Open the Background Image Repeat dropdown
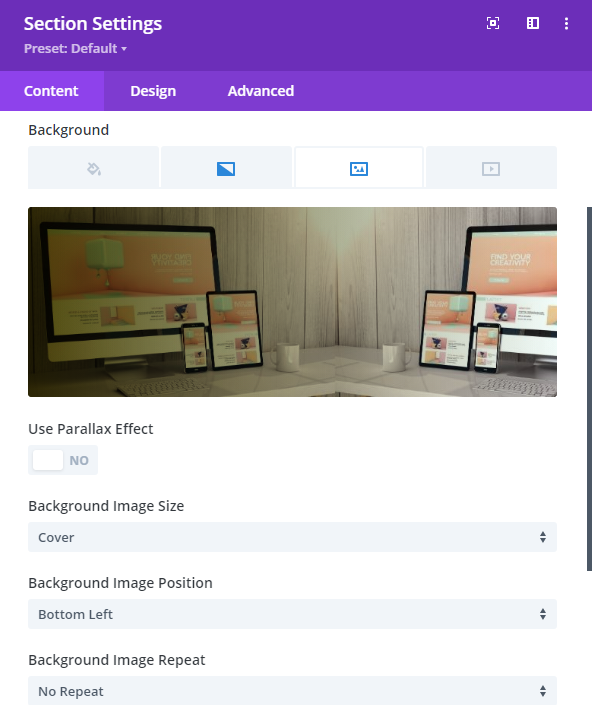Image resolution: width=592 pixels, height=705 pixels. point(292,691)
